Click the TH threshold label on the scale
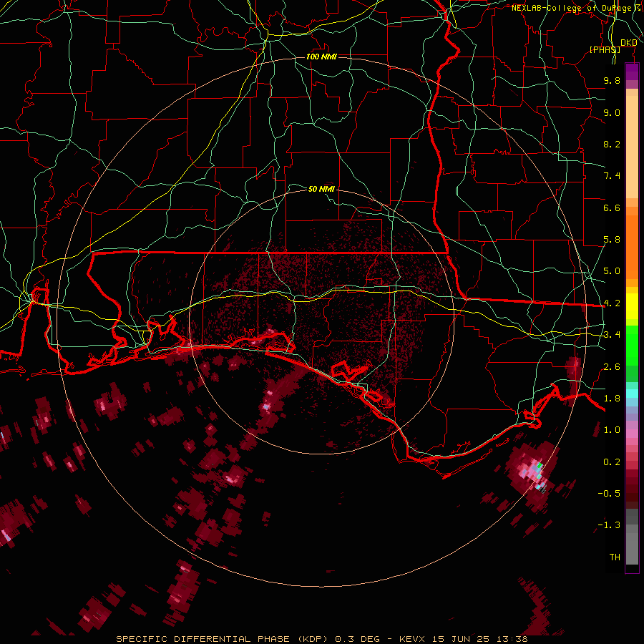 pos(615,557)
